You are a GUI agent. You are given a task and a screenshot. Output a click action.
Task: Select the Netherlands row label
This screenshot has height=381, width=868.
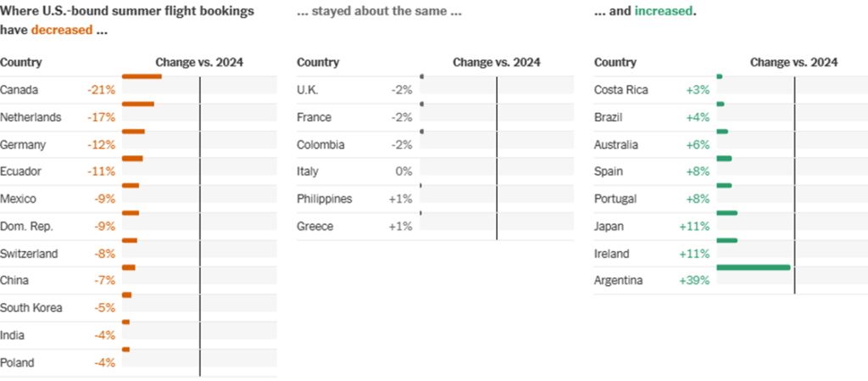click(31, 117)
